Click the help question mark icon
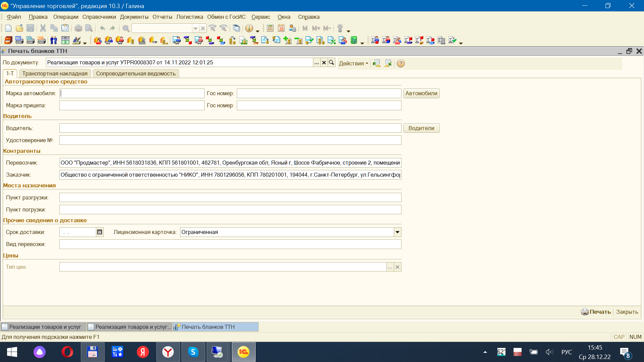 [x=400, y=63]
